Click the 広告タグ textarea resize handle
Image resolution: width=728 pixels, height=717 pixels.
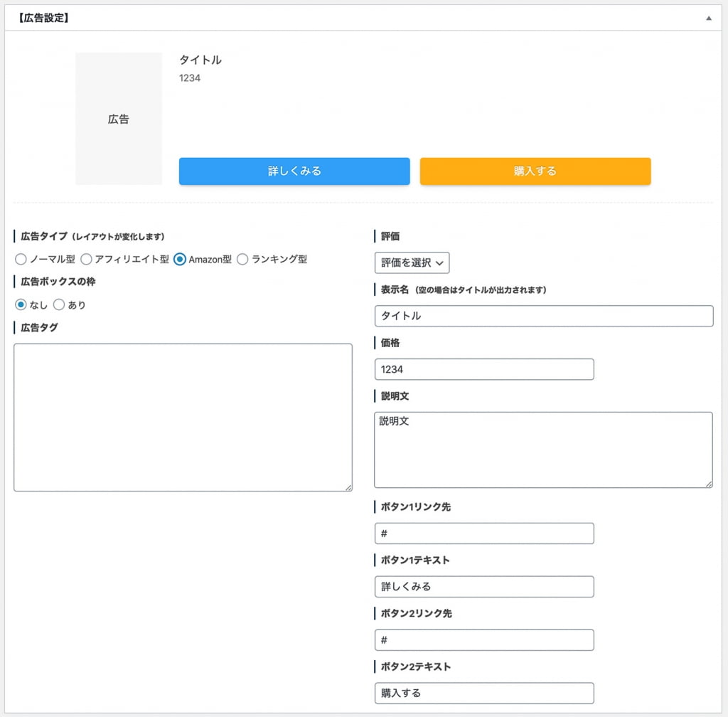348,487
